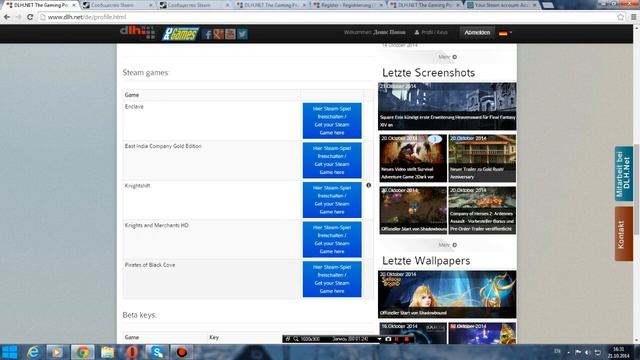Open the Kontakt side tab
Viewport: 640px width, 360px height.
tap(623, 234)
